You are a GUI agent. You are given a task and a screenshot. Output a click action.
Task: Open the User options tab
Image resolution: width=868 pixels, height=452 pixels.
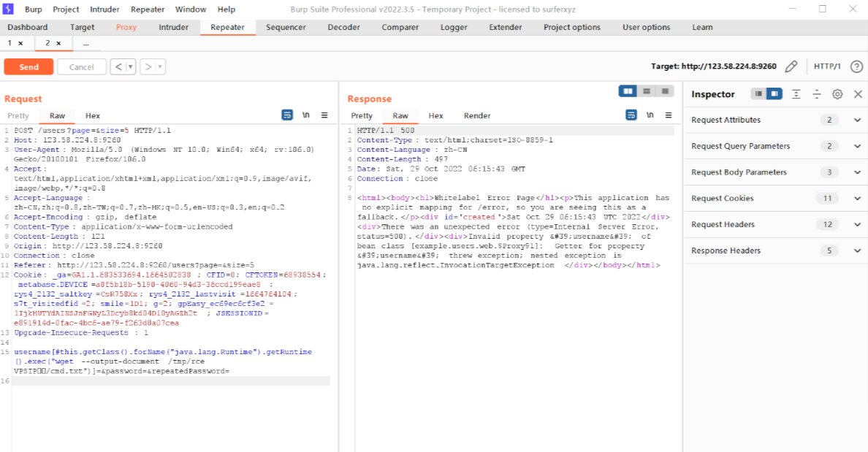pos(646,27)
